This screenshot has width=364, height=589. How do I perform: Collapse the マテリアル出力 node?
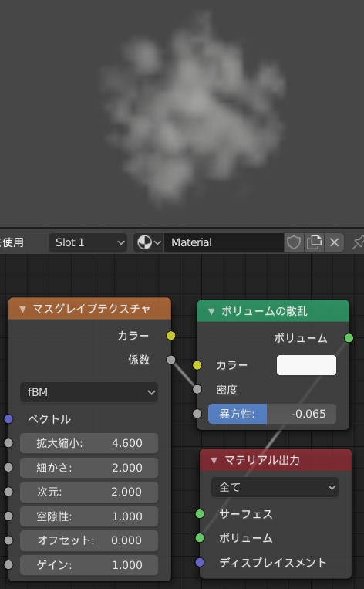pos(214,460)
